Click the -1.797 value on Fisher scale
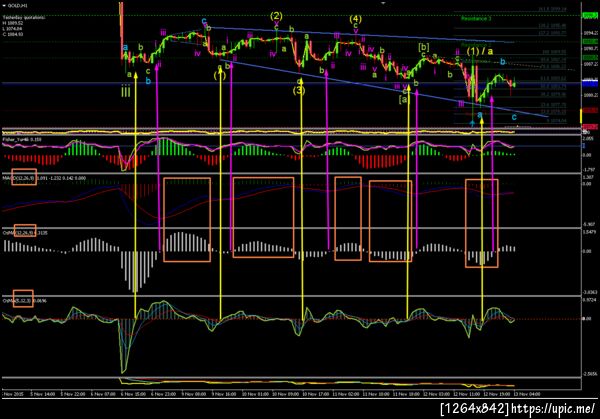The width and height of the screenshot is (600, 419). click(x=589, y=169)
